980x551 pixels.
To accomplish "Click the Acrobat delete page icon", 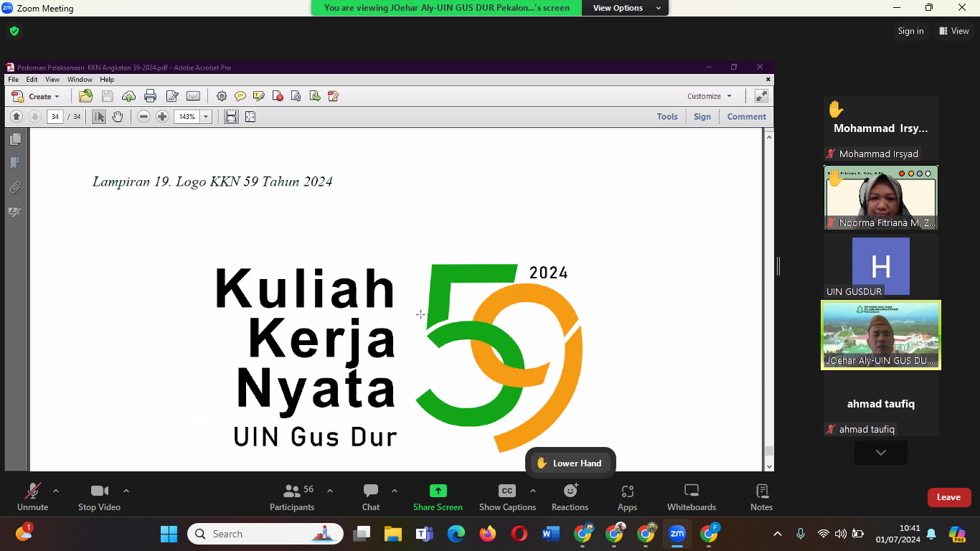I will 278,96.
